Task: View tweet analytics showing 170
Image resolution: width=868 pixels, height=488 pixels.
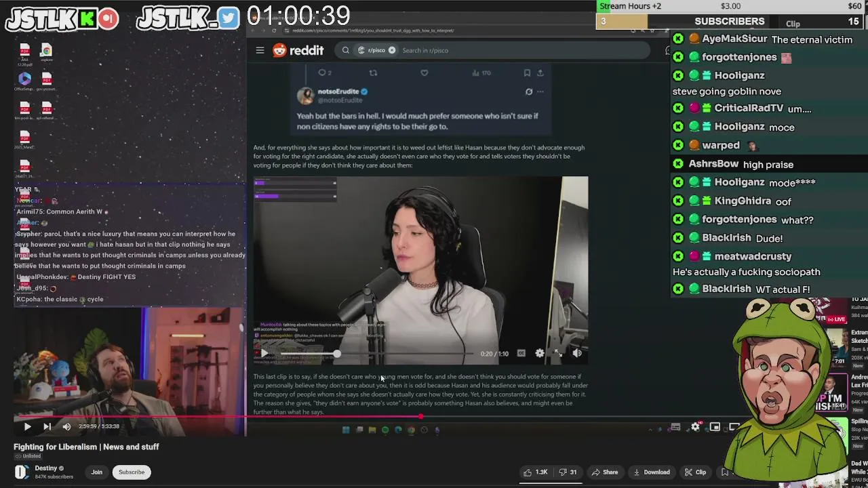Action: pos(481,73)
